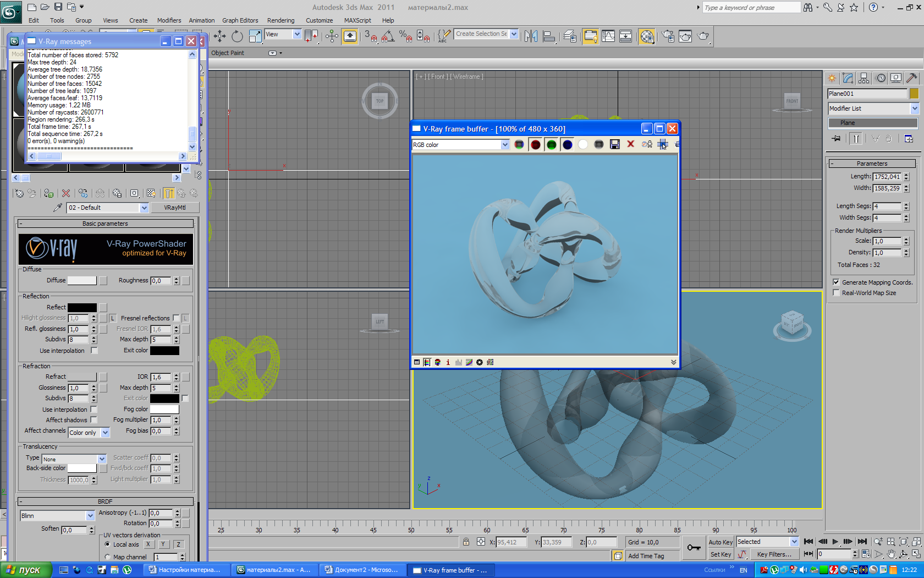924x578 pixels.
Task: Click Track Mouse icon in frame buffer
Action: click(x=663, y=144)
